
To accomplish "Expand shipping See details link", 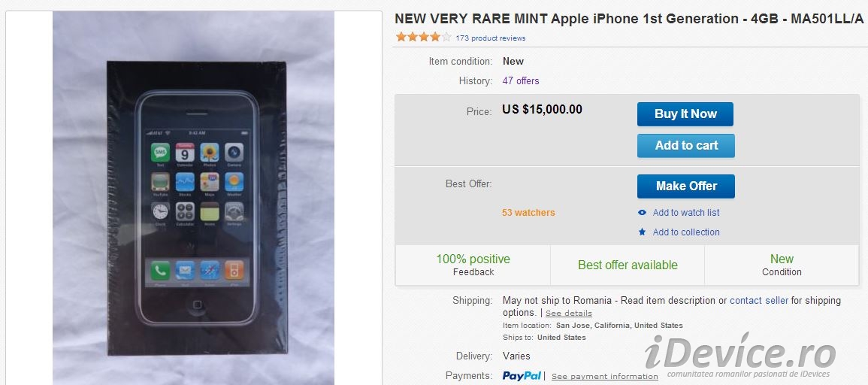I will click(x=569, y=314).
